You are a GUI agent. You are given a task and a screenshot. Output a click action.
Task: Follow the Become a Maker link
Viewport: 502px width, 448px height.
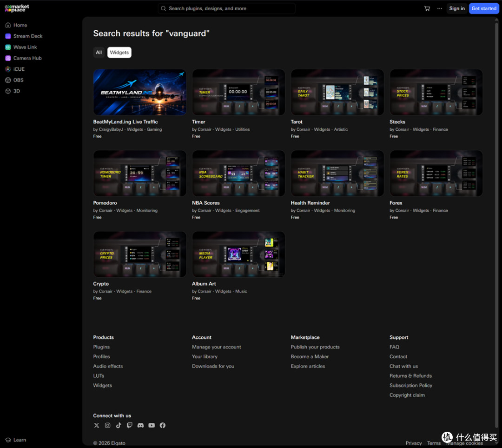pos(310,356)
